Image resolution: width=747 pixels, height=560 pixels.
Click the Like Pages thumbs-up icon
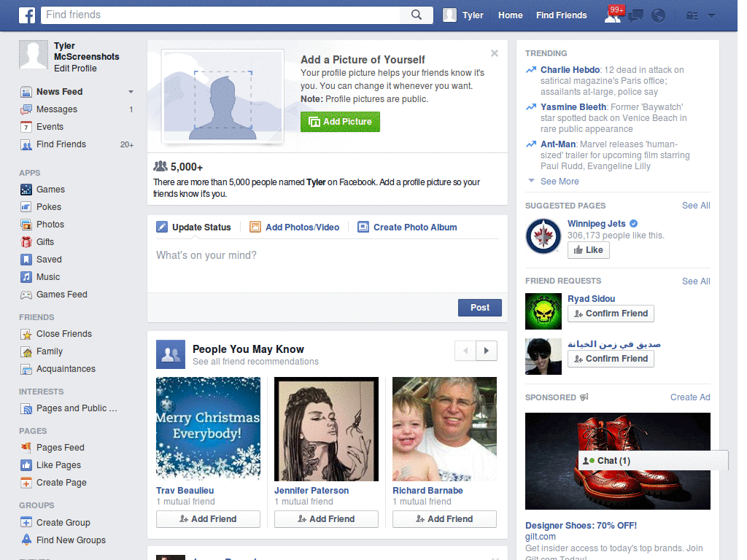click(x=26, y=465)
